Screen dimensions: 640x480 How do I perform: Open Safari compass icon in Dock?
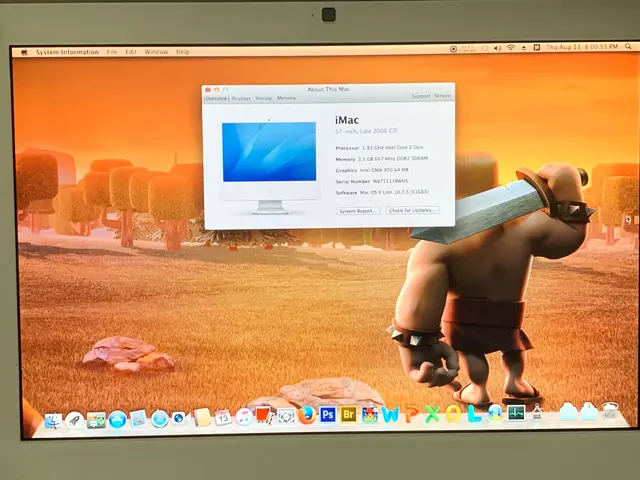160,419
